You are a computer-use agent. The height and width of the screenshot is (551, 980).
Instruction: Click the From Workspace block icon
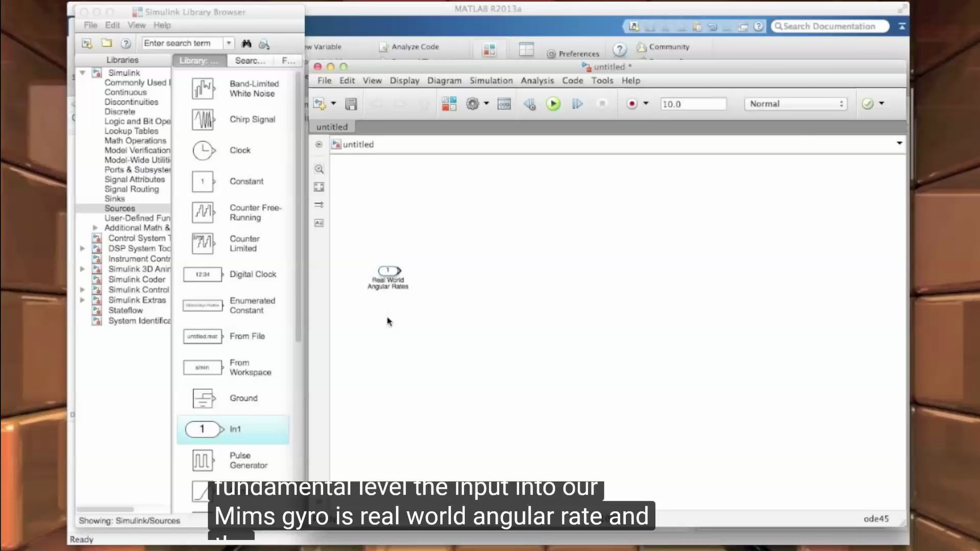tap(203, 367)
